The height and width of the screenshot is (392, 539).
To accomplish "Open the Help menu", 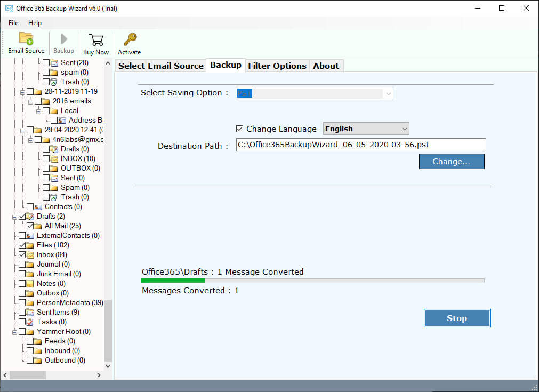I will (x=35, y=23).
